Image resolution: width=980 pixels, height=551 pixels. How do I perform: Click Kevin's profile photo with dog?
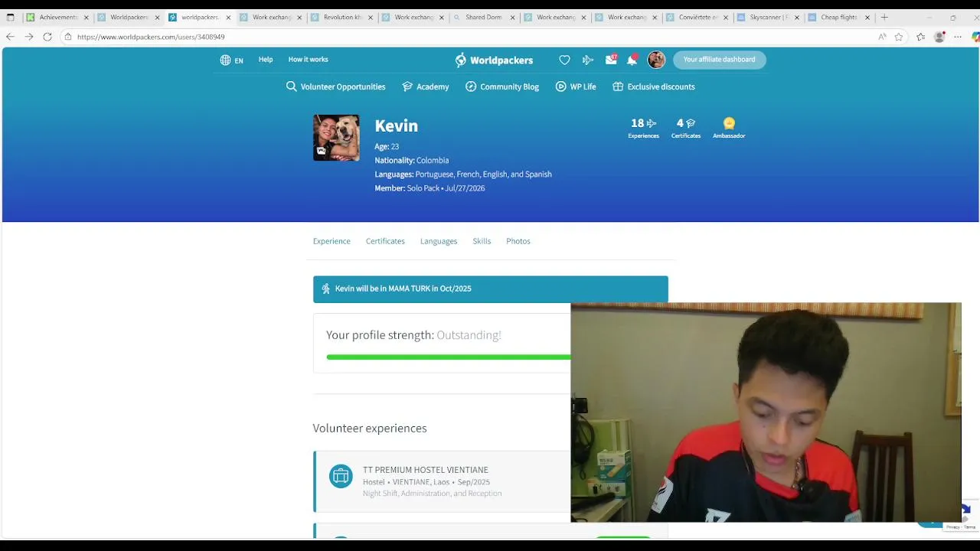[x=336, y=138]
